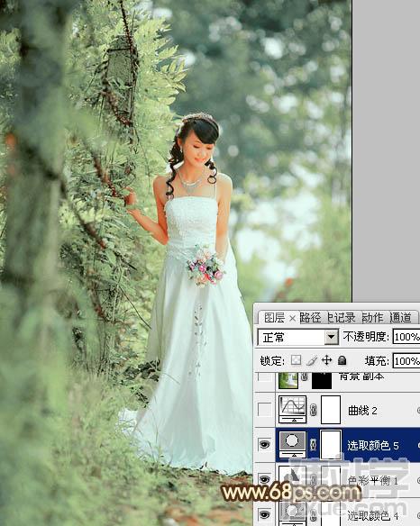
Task: Toggle the mask link on 背景 副本
Action: point(305,376)
